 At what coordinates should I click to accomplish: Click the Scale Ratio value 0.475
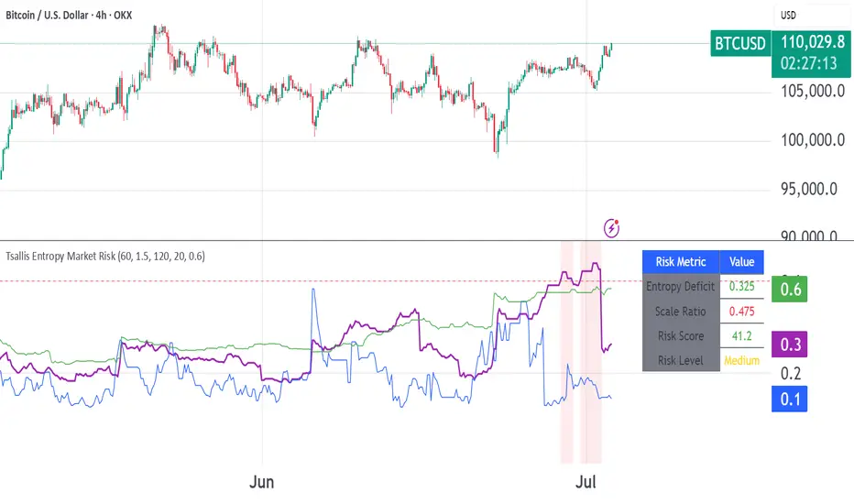[x=741, y=312]
